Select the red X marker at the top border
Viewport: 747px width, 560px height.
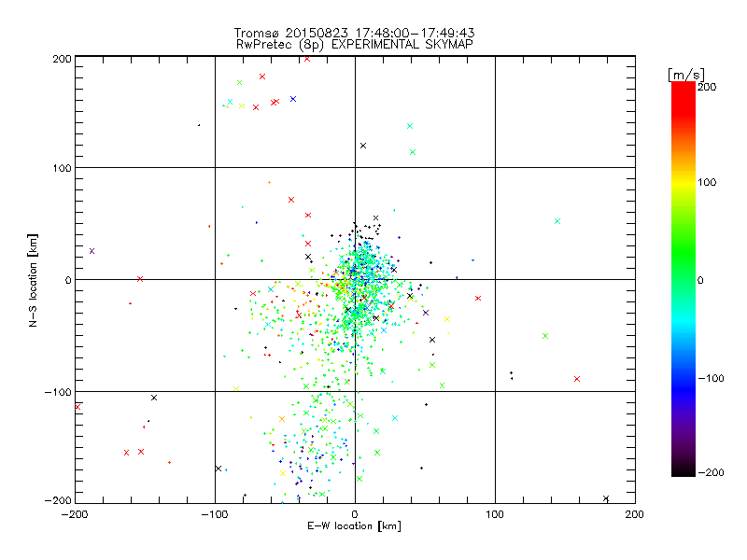307,59
